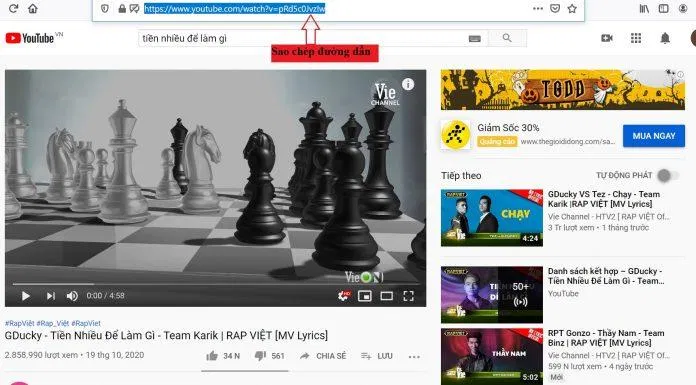Open the YouTube apps grid icon
Image resolution: width=696 pixels, height=385 pixels.
click(x=636, y=38)
